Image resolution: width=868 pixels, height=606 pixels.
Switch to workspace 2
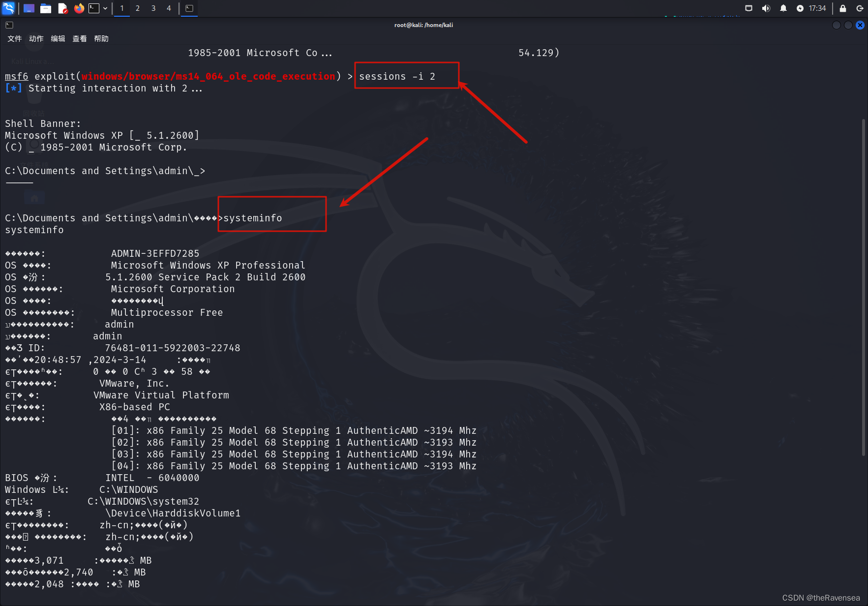click(138, 8)
